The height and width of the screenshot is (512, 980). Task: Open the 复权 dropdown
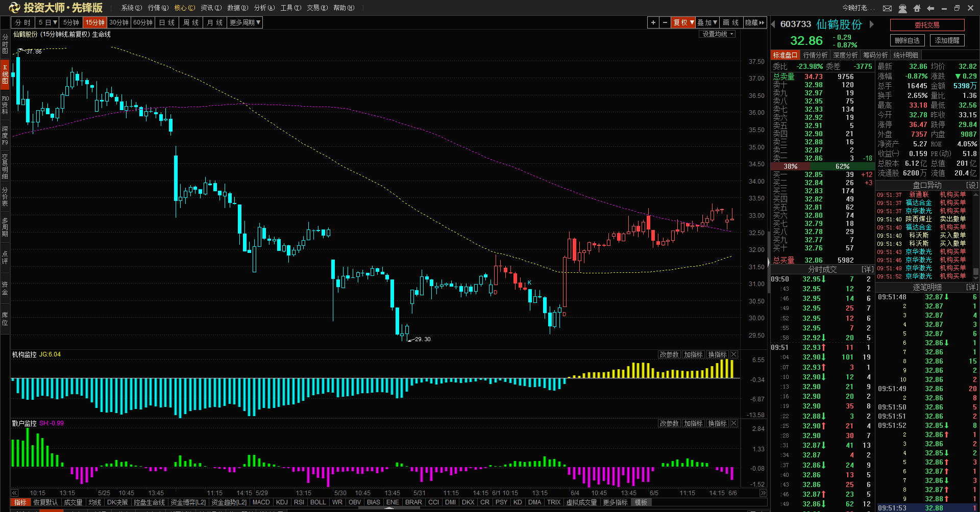pyautogui.click(x=683, y=22)
